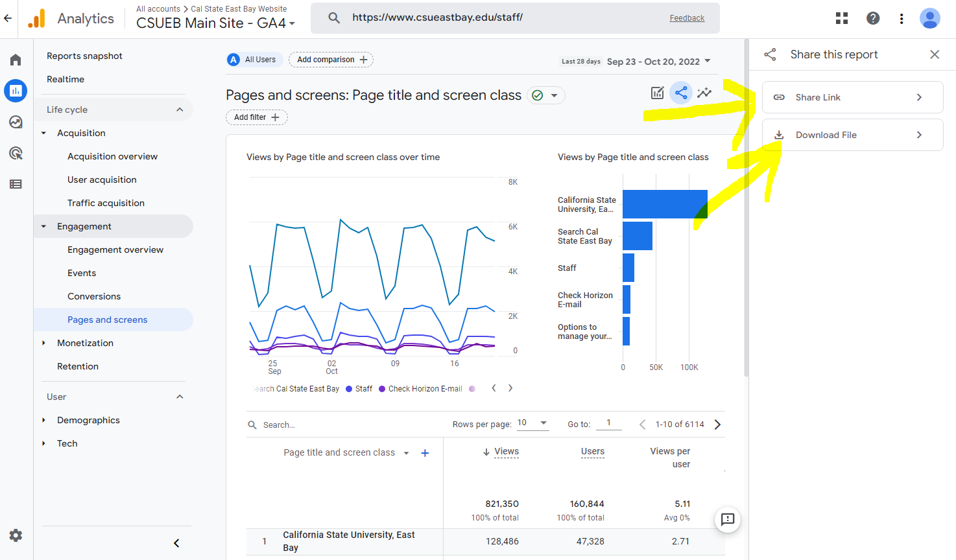Open the Reports icon in left rail

coord(16,91)
